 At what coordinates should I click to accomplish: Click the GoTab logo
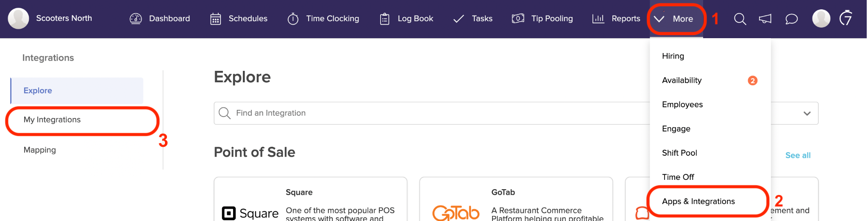(x=456, y=213)
